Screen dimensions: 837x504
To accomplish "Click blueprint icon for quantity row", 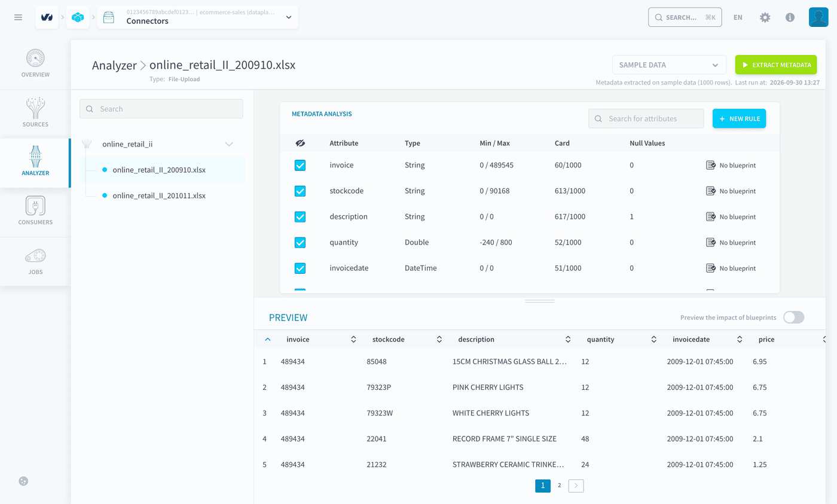I will (711, 242).
